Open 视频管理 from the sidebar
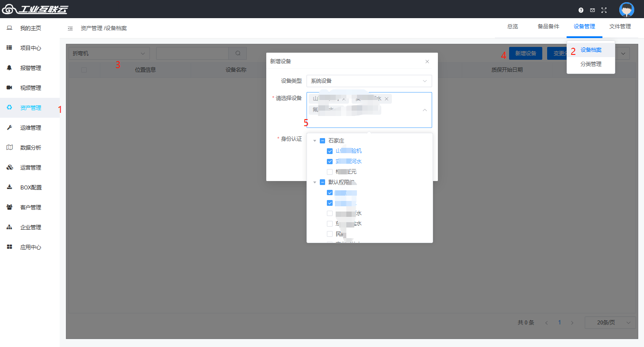 30,88
